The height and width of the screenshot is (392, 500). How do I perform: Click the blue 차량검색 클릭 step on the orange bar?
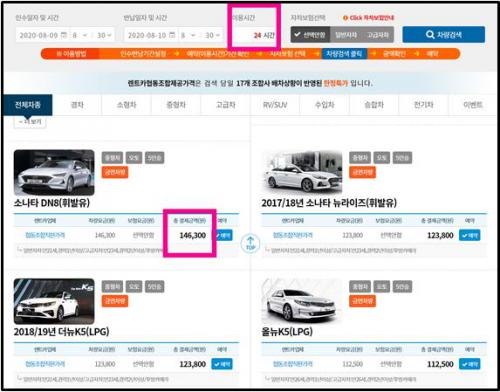344,54
